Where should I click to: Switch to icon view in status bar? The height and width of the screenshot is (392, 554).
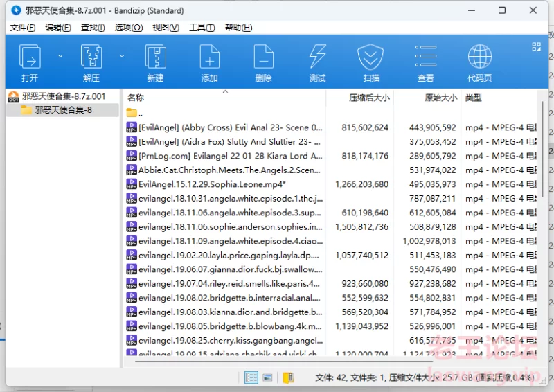pyautogui.click(x=267, y=378)
